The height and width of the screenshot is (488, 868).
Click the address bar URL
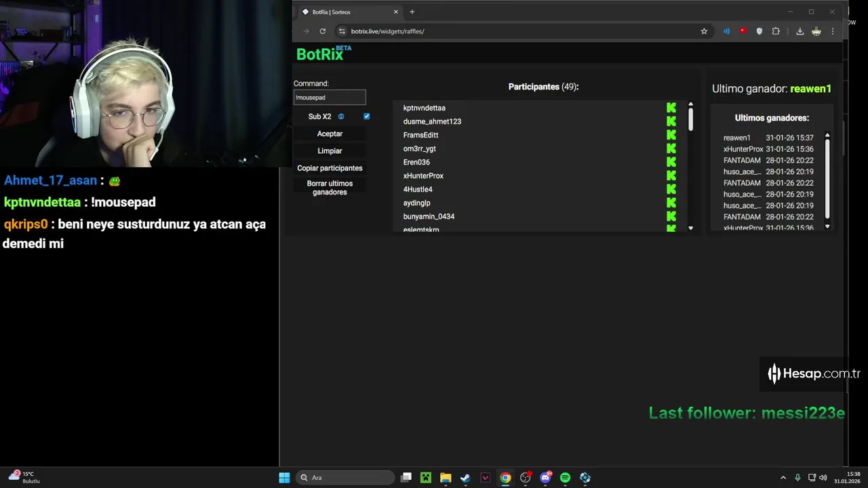387,31
